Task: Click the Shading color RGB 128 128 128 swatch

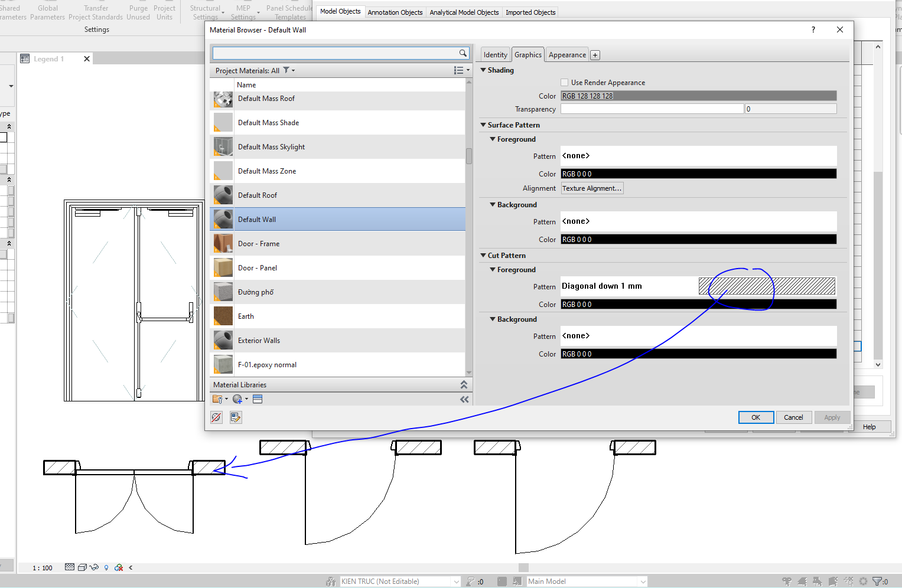Action: (x=699, y=96)
